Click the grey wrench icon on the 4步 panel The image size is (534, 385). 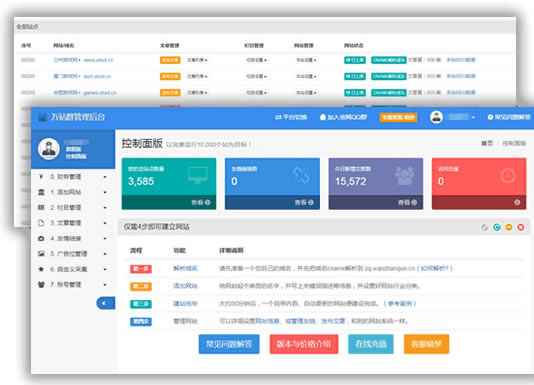pyautogui.click(x=485, y=227)
